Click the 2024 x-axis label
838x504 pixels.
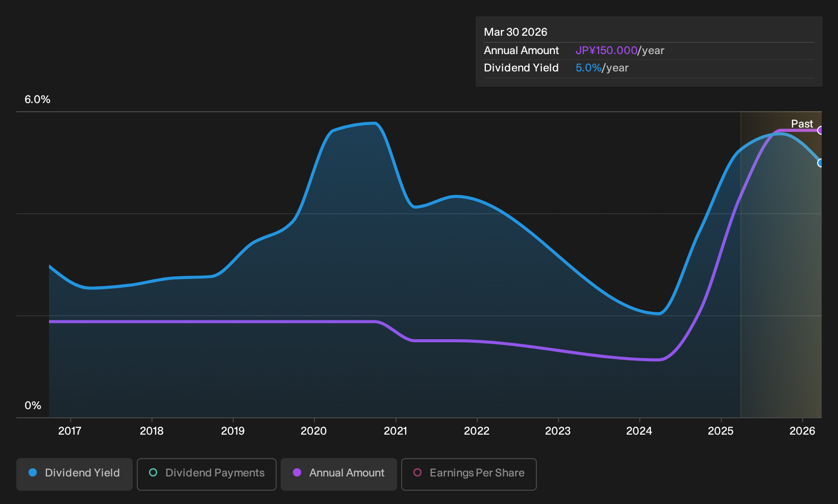639,431
